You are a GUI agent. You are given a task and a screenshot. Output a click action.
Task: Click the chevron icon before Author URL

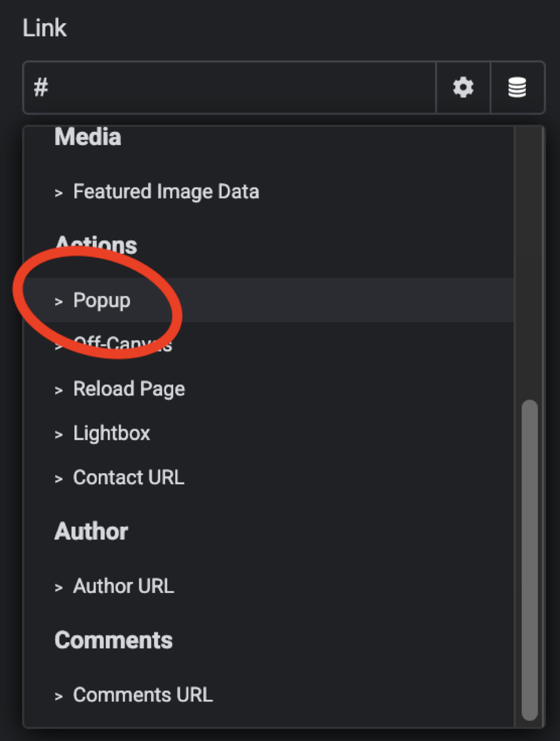point(59,587)
